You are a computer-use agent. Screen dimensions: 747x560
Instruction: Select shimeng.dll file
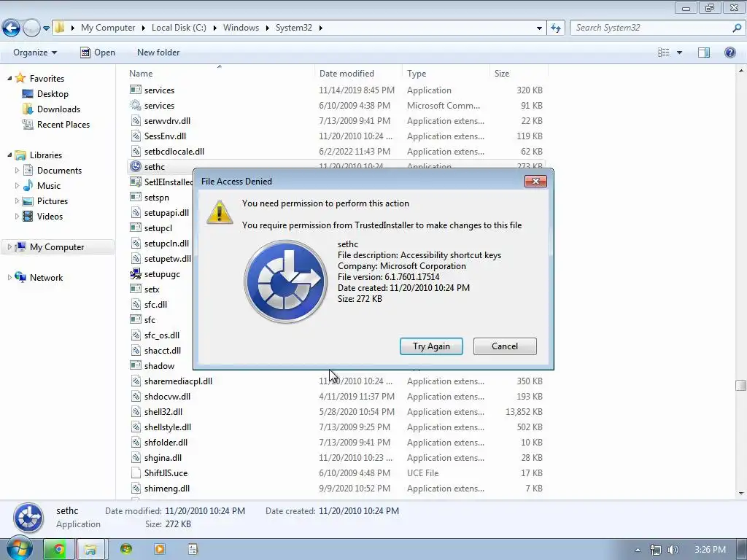167,488
